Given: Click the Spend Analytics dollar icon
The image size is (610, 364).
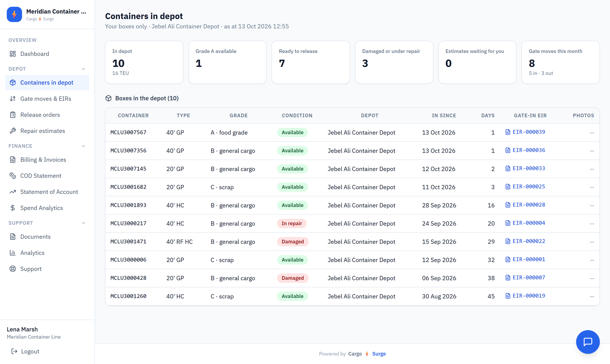Looking at the screenshot, I should click(13, 208).
